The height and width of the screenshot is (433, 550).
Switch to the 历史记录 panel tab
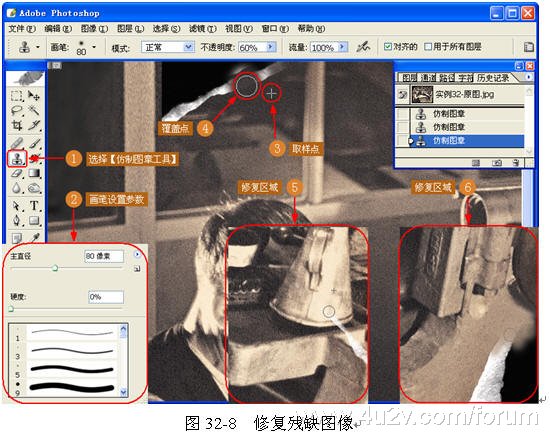493,78
